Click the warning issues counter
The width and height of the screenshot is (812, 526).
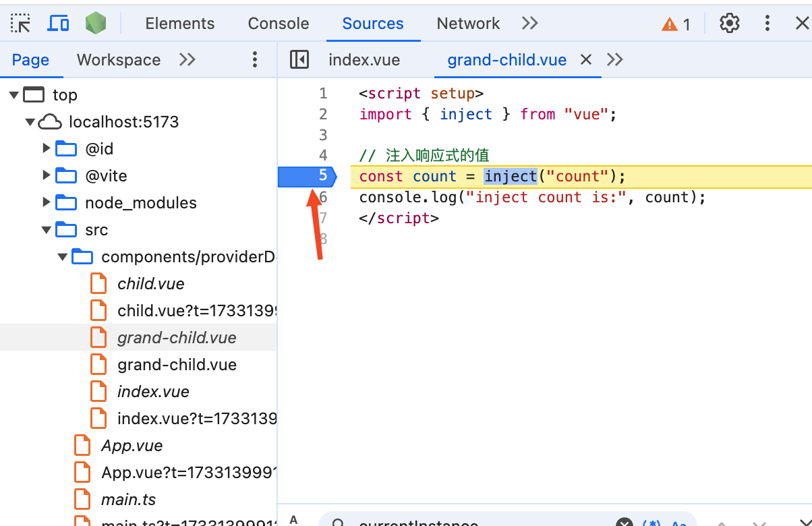click(x=676, y=24)
